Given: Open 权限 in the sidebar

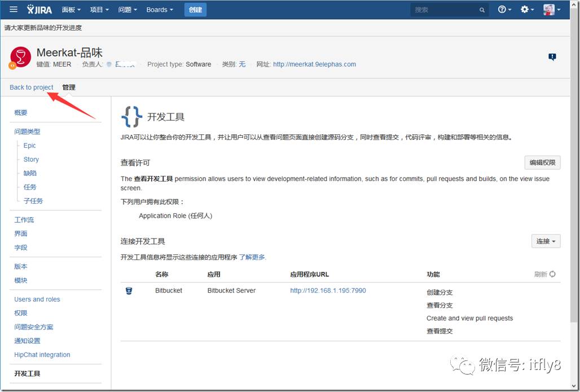Looking at the screenshot, I should (x=21, y=313).
